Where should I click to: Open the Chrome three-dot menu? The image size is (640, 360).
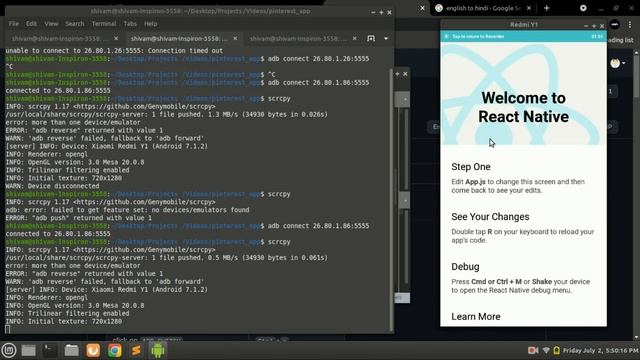(630, 25)
